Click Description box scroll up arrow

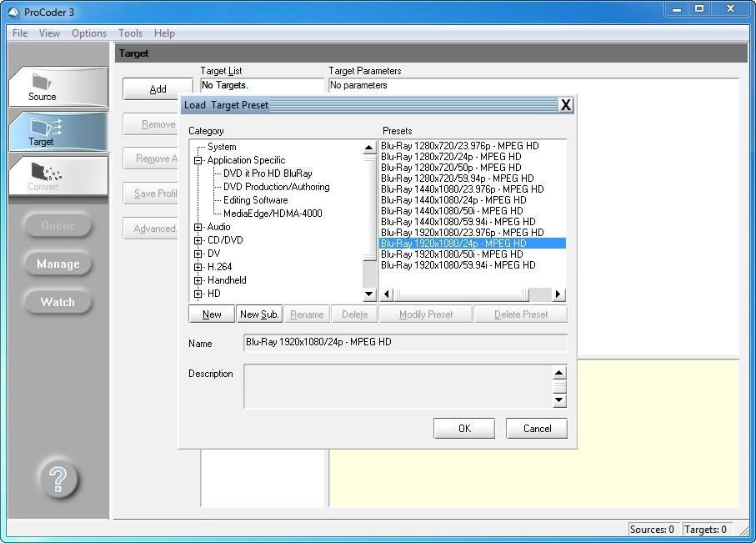558,373
